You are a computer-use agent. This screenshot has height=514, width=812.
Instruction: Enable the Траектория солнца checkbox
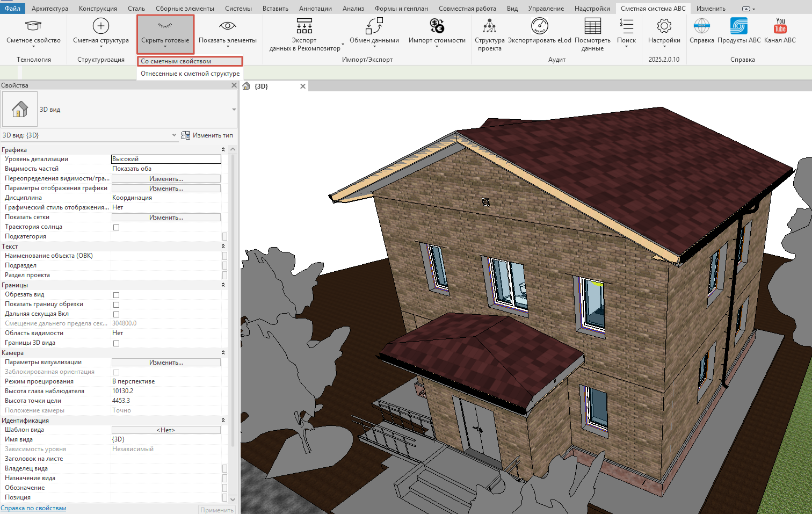coord(116,227)
